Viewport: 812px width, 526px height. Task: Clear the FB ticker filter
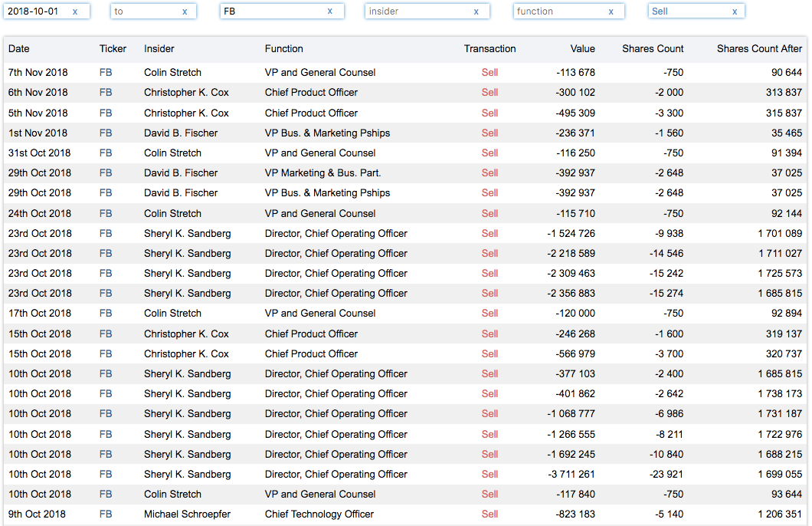point(330,12)
